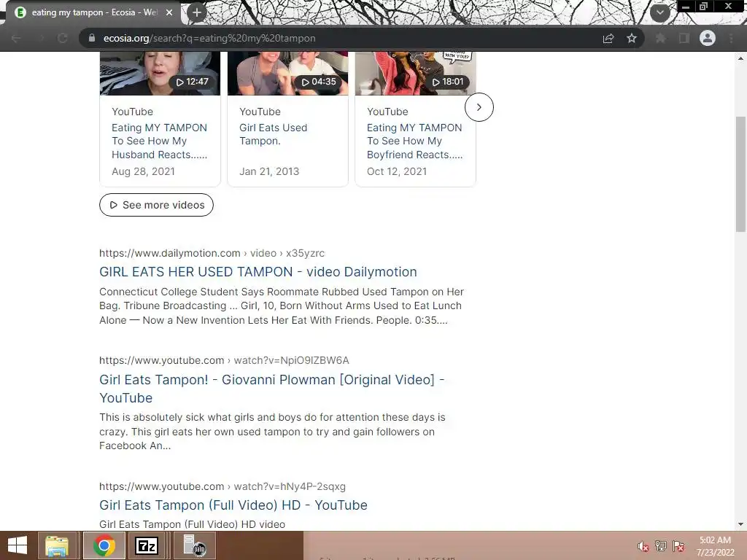Open the Windows Start button

pyautogui.click(x=18, y=545)
